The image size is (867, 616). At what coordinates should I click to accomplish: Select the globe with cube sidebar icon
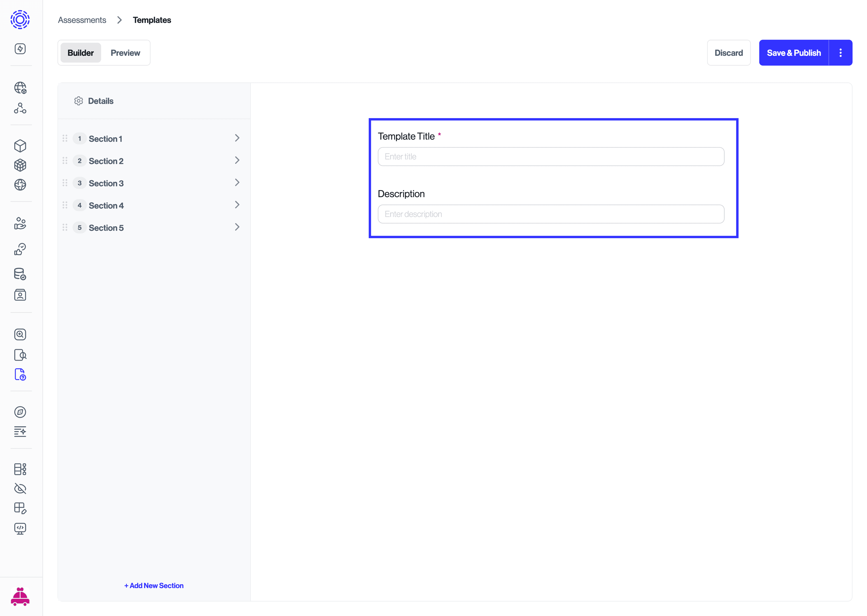point(20,88)
